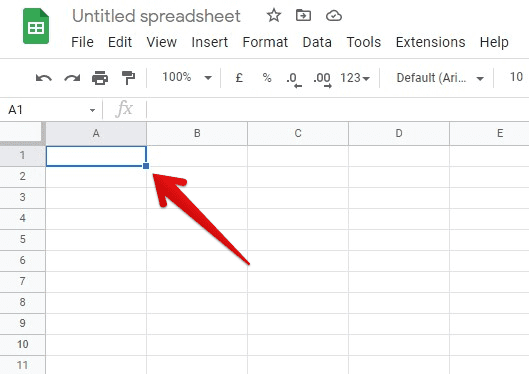Select column B header
Screen dimensions: 529x374
[197, 134]
